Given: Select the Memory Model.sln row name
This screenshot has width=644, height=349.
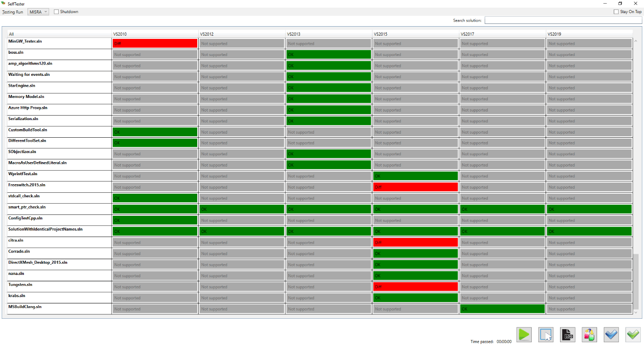Looking at the screenshot, I should [x=26, y=97].
